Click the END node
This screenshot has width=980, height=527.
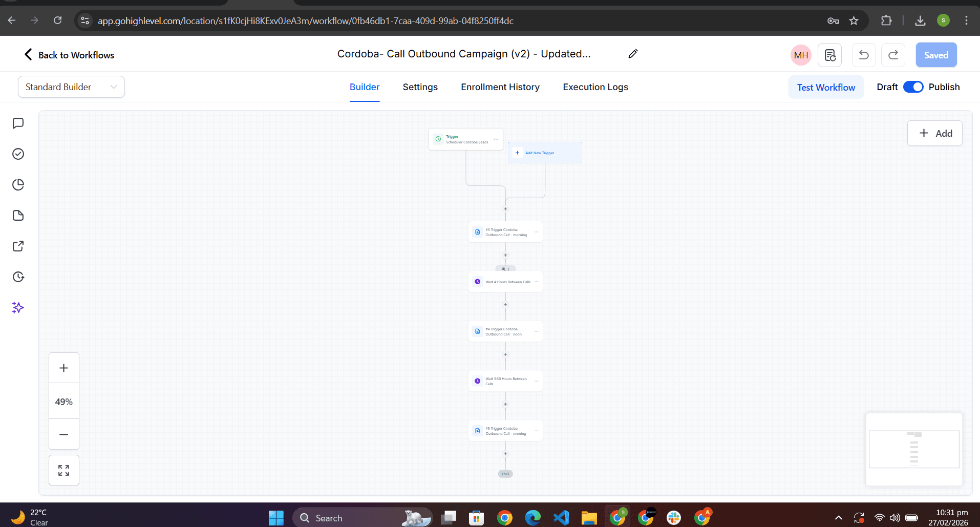505,474
